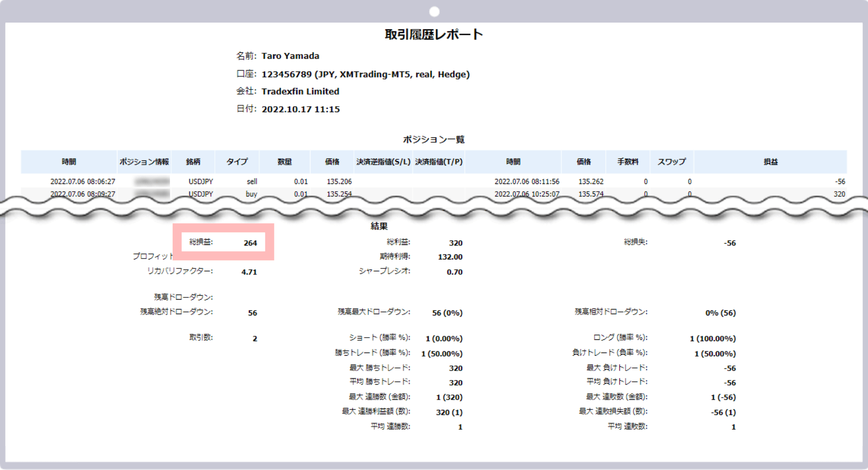This screenshot has width=868, height=470.
Task: Select the 数量 column header
Action: [x=285, y=162]
